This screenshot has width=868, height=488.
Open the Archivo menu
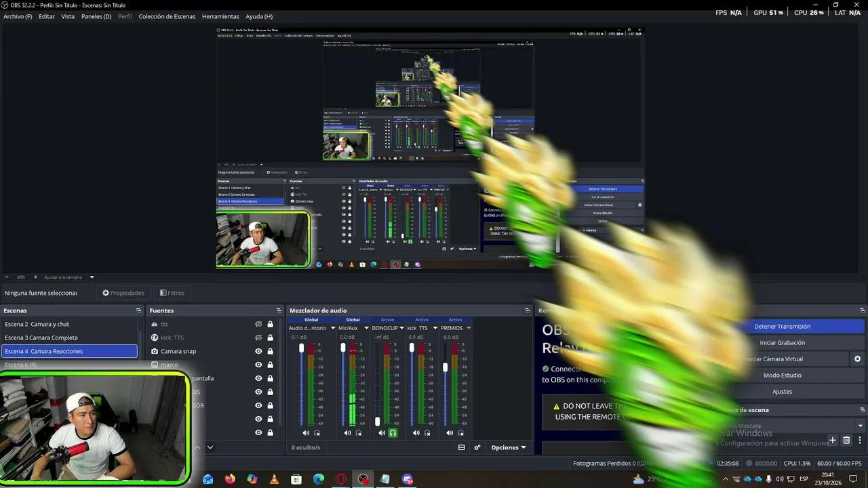pos(18,16)
